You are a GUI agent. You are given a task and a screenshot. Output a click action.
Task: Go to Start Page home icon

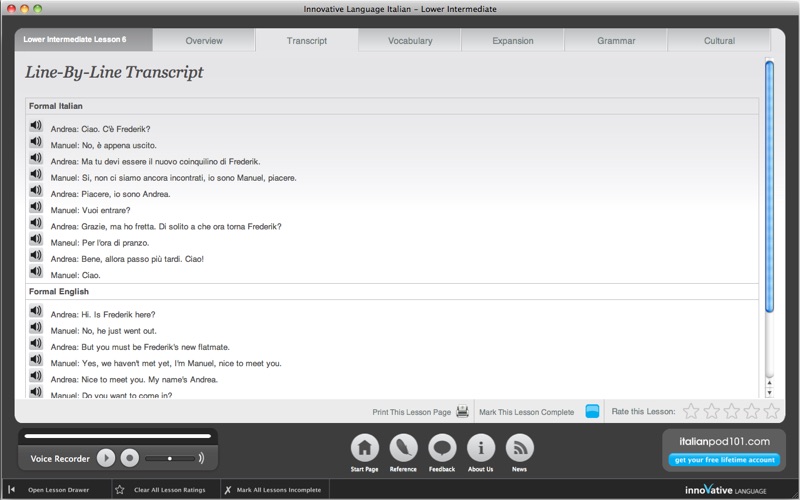click(364, 448)
